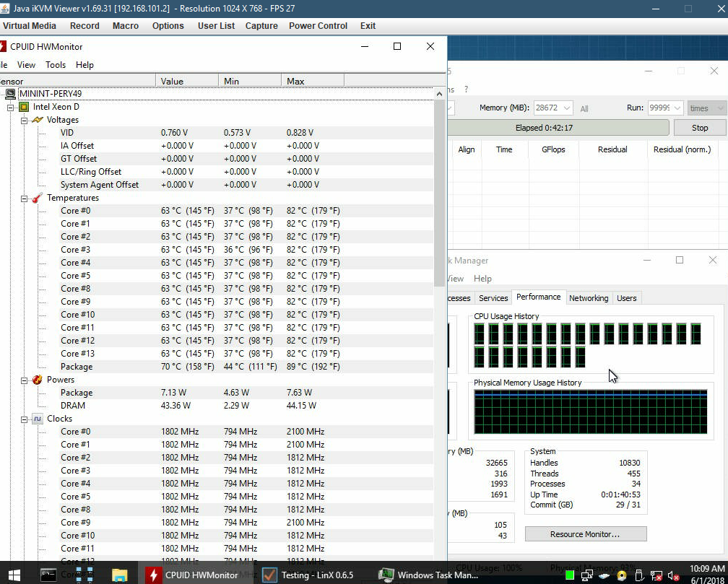The image size is (728, 584).
Task: Switch to the Users tab in Task Manager
Action: (x=626, y=298)
